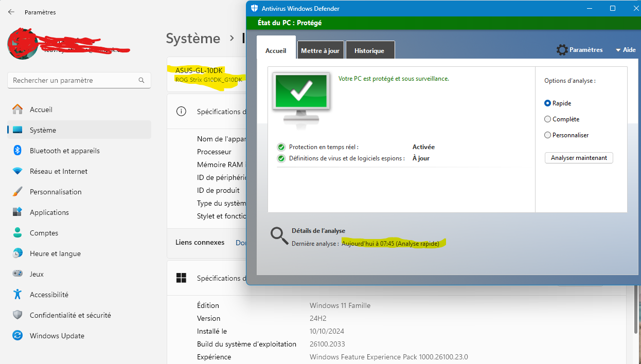The width and height of the screenshot is (641, 364).
Task: Open Paramètres text link in Defender header
Action: (x=586, y=50)
